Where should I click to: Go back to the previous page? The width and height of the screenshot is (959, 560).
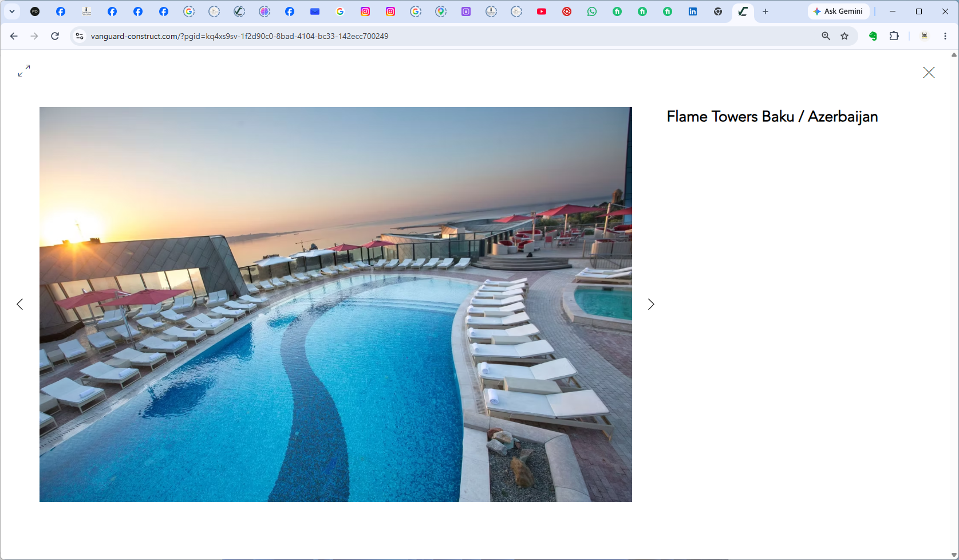(x=14, y=36)
